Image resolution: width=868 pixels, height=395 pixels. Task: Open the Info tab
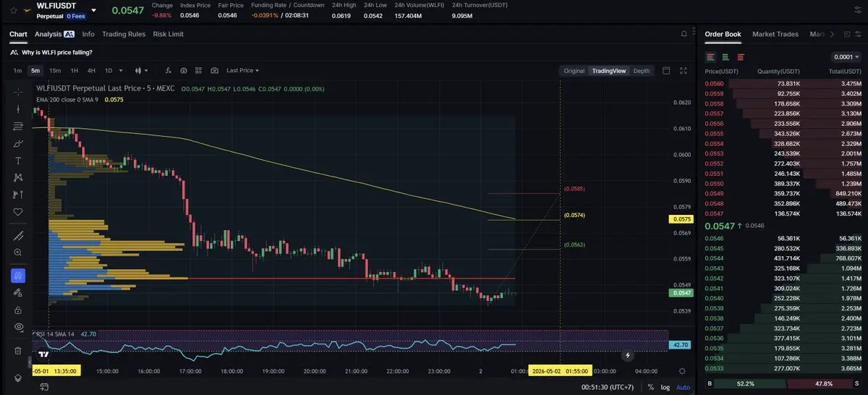[x=88, y=34]
